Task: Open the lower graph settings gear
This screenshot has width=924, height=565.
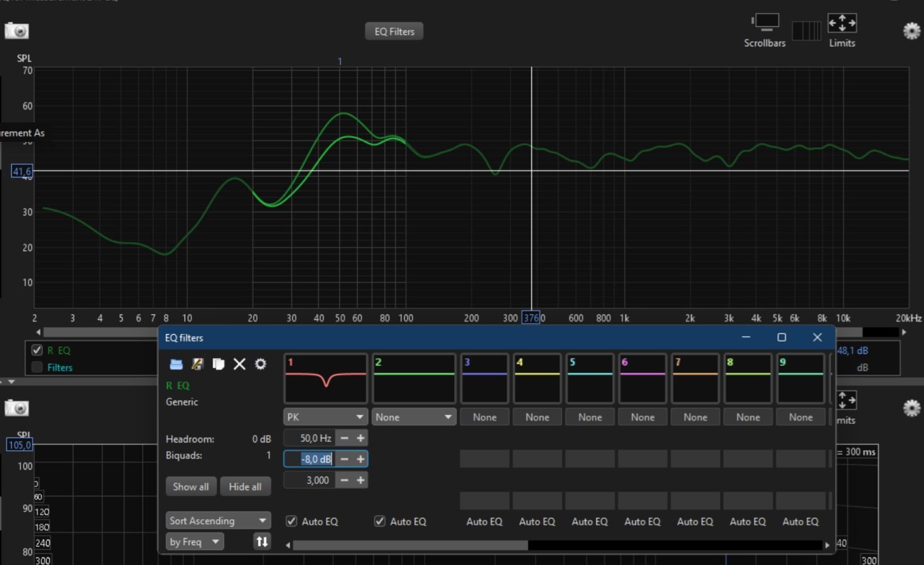Action: pos(911,408)
